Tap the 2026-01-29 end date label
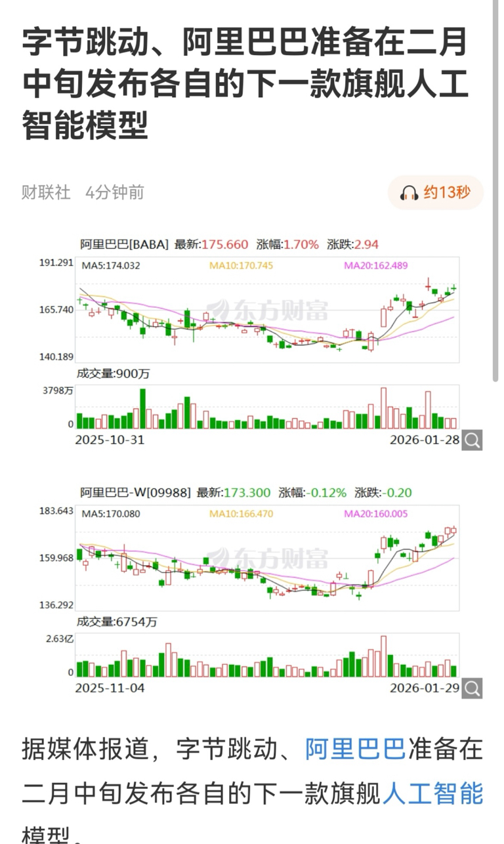This screenshot has width=504, height=844. [424, 688]
